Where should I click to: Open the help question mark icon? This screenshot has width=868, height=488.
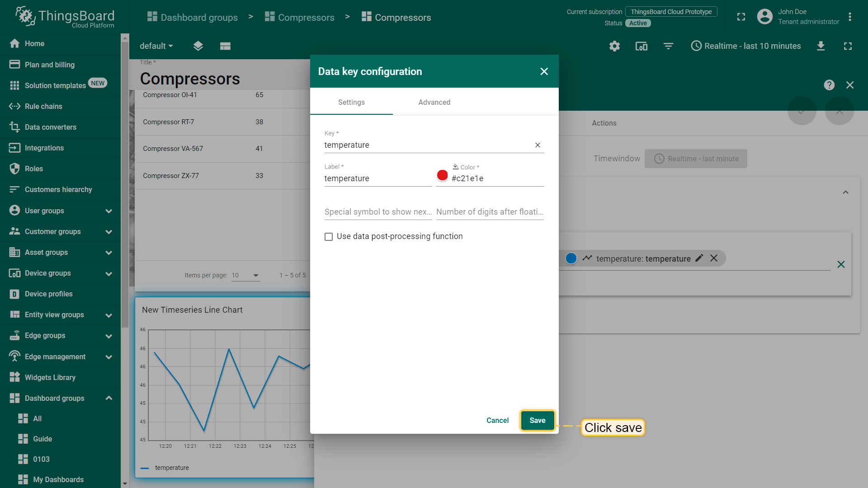(x=829, y=85)
